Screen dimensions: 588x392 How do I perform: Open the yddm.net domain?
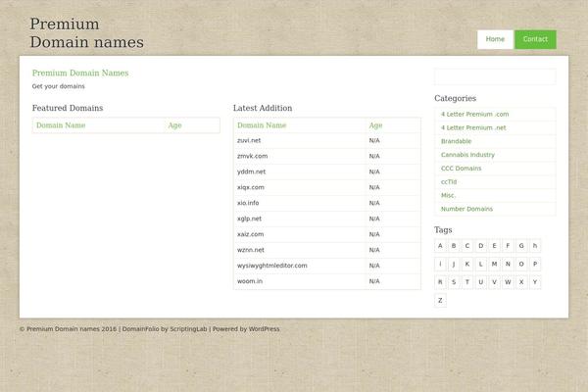click(x=251, y=171)
